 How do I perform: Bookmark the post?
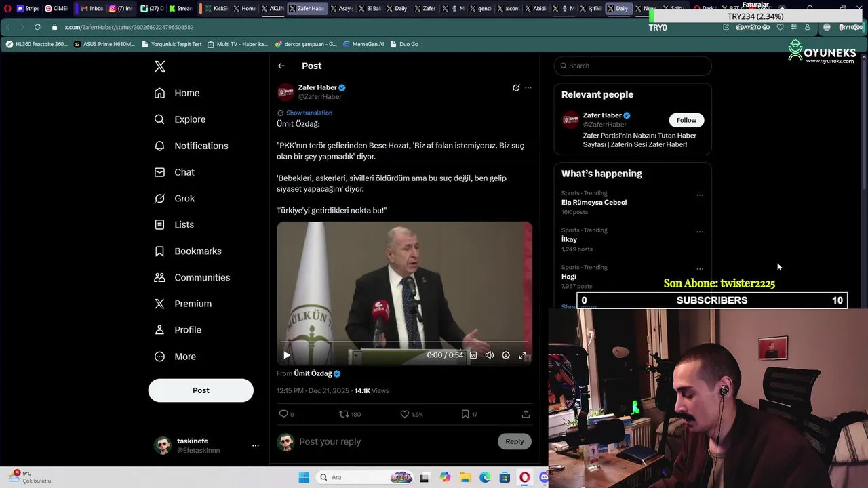(465, 414)
